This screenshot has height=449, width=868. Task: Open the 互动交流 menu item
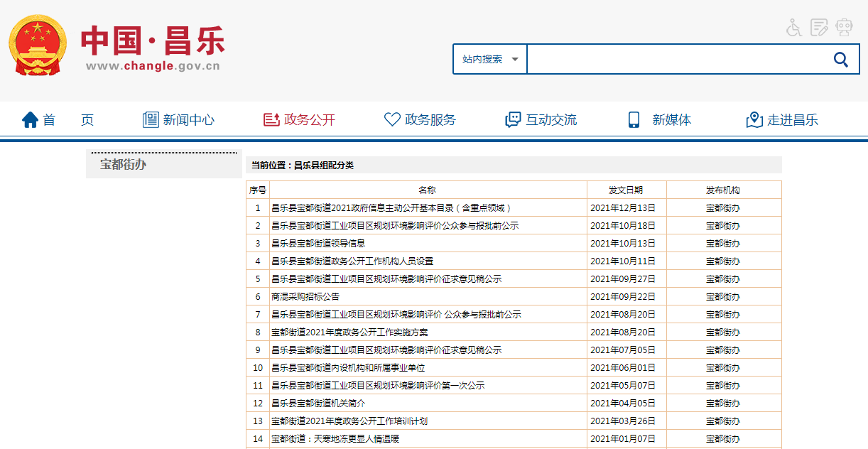pos(550,120)
